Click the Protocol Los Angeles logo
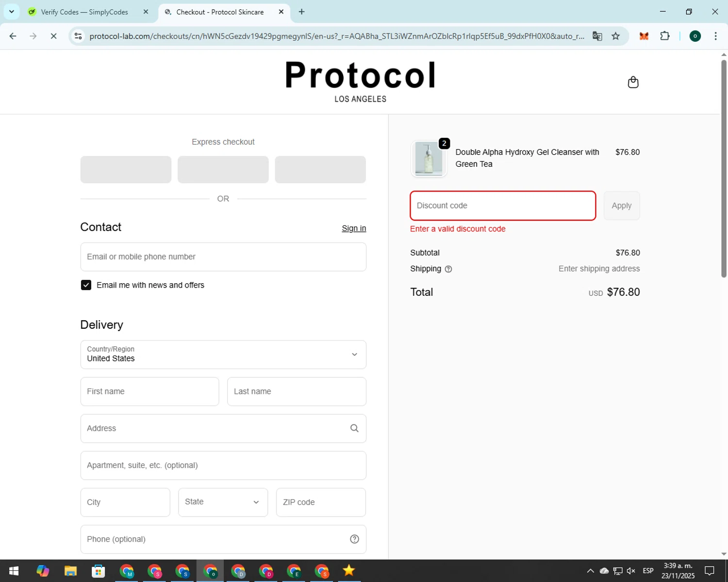728x582 pixels. click(361, 81)
